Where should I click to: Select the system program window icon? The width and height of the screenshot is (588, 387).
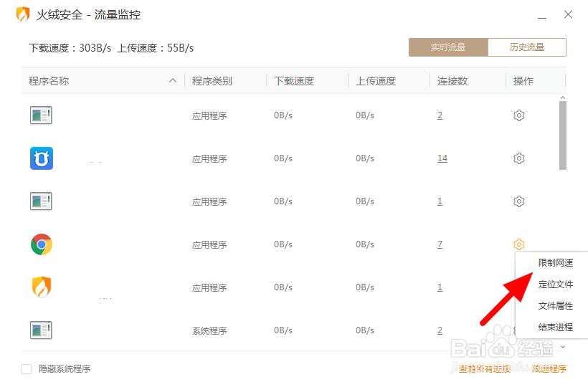coord(41,330)
